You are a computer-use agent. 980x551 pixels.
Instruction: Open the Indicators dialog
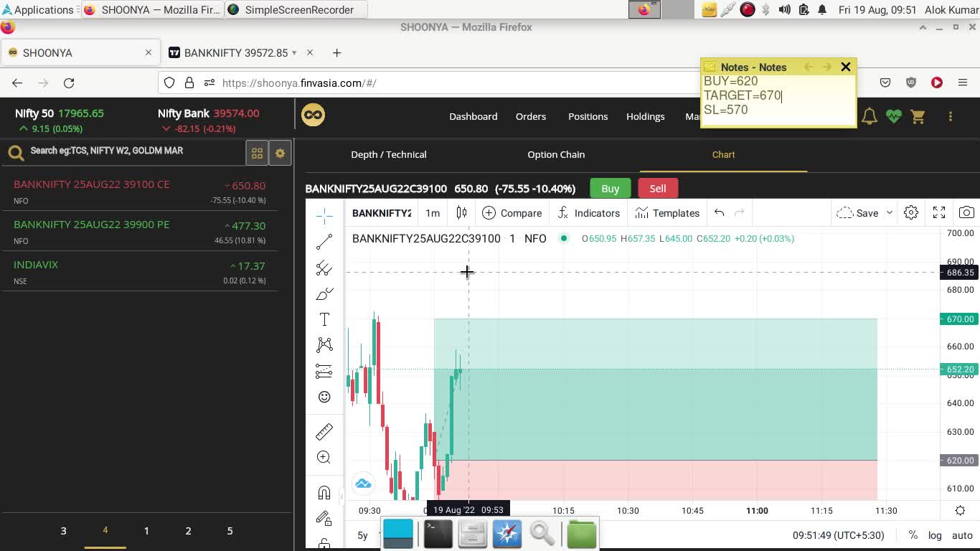click(589, 213)
